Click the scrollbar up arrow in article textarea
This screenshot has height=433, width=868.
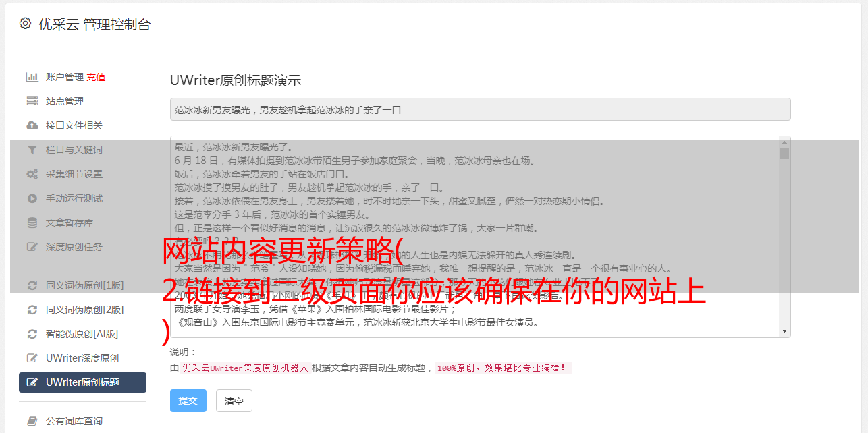(x=784, y=142)
